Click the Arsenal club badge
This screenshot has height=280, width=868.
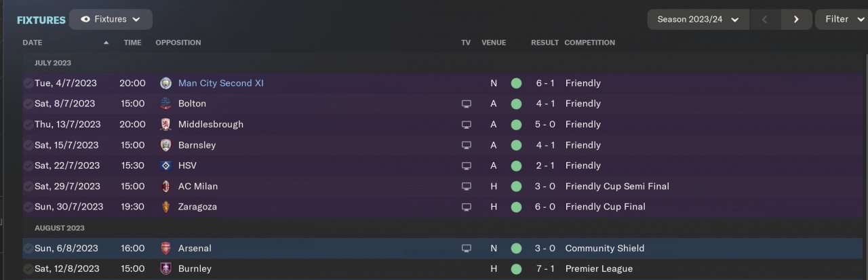point(165,248)
